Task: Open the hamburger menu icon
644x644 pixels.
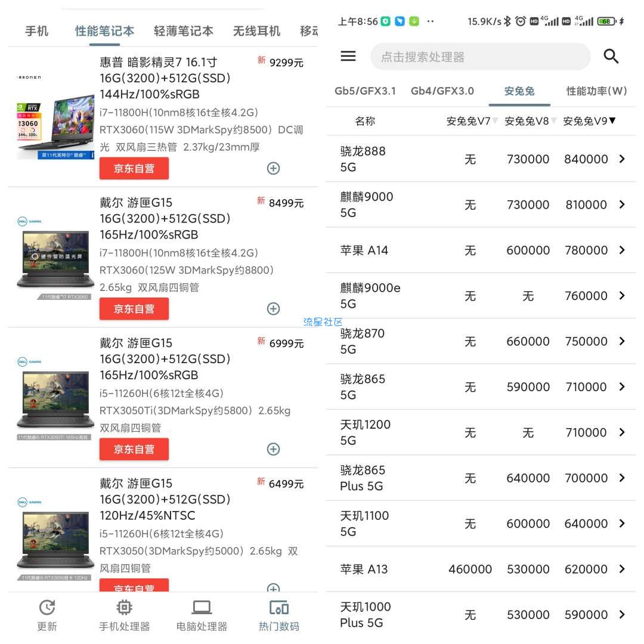Action: click(348, 56)
